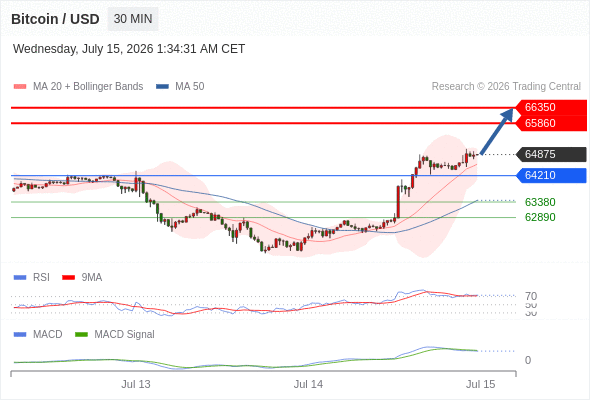Click the 65860 resistance price label
This screenshot has height=400, width=590.
click(551, 123)
